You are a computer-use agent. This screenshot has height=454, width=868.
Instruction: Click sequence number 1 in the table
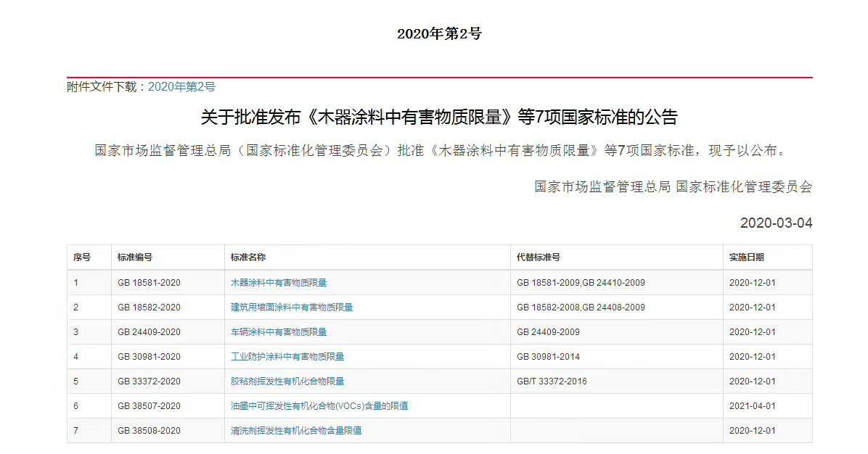tap(75, 283)
